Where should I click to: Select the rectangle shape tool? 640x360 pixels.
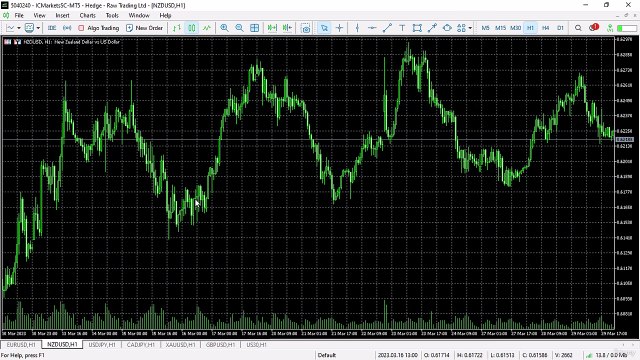point(417,28)
